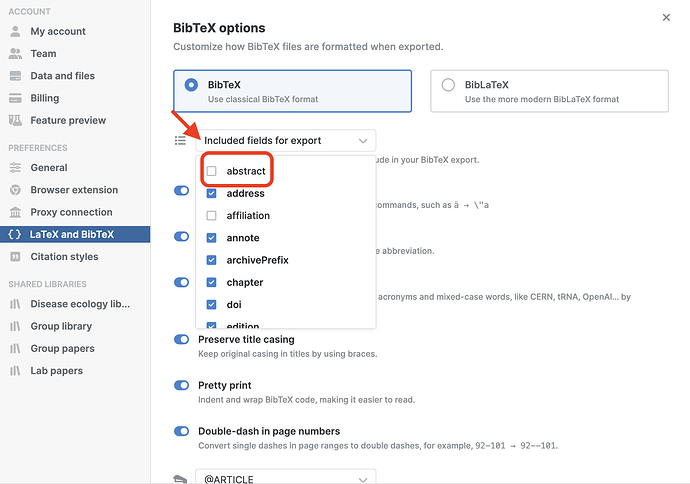The width and height of the screenshot is (690, 484).
Task: Click the LaTeX and BibTeX braces icon
Action: [x=15, y=235]
